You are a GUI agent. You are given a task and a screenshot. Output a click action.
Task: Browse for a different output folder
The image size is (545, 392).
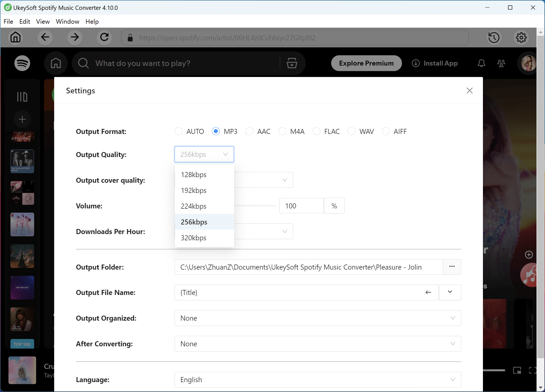[x=452, y=267]
